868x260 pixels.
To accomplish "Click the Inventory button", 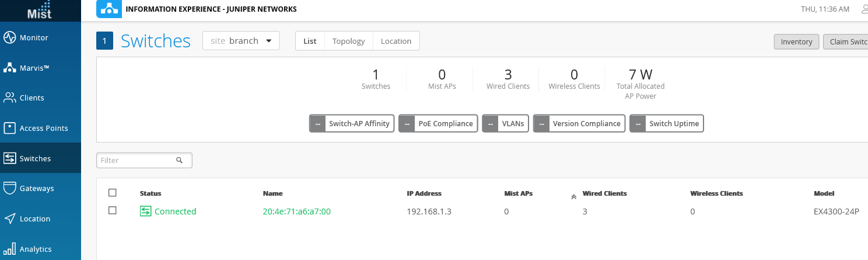I will [x=796, y=41].
